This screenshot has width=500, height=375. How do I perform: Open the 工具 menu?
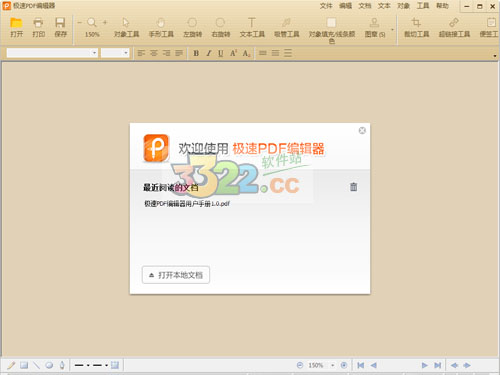tap(423, 6)
